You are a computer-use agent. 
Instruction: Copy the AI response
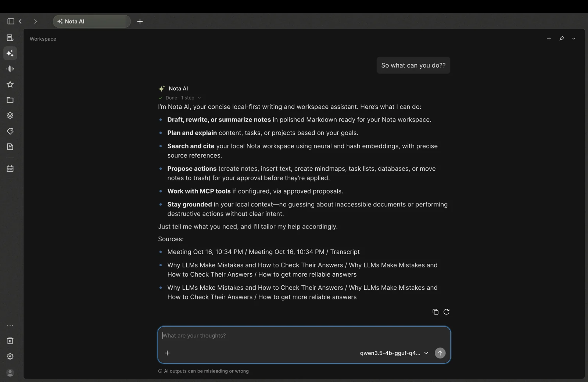(x=435, y=312)
